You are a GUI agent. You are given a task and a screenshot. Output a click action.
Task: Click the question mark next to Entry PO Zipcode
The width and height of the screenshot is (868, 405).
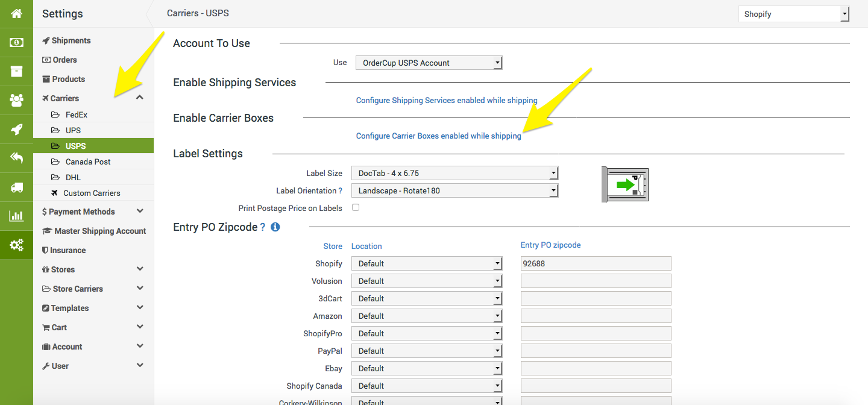click(263, 227)
